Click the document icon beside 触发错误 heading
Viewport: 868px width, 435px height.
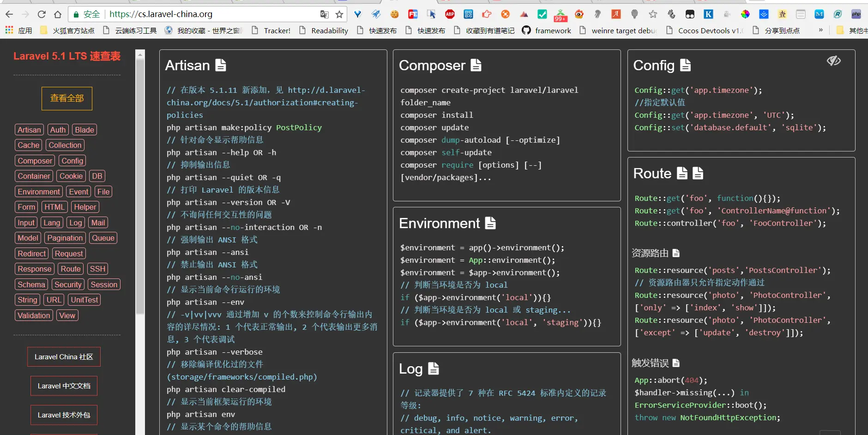(x=676, y=363)
